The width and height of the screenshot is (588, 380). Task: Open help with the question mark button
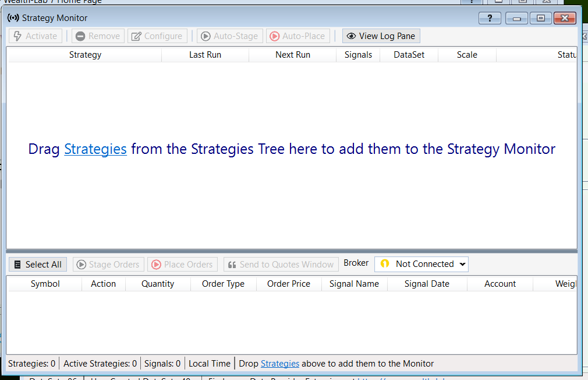click(x=490, y=18)
